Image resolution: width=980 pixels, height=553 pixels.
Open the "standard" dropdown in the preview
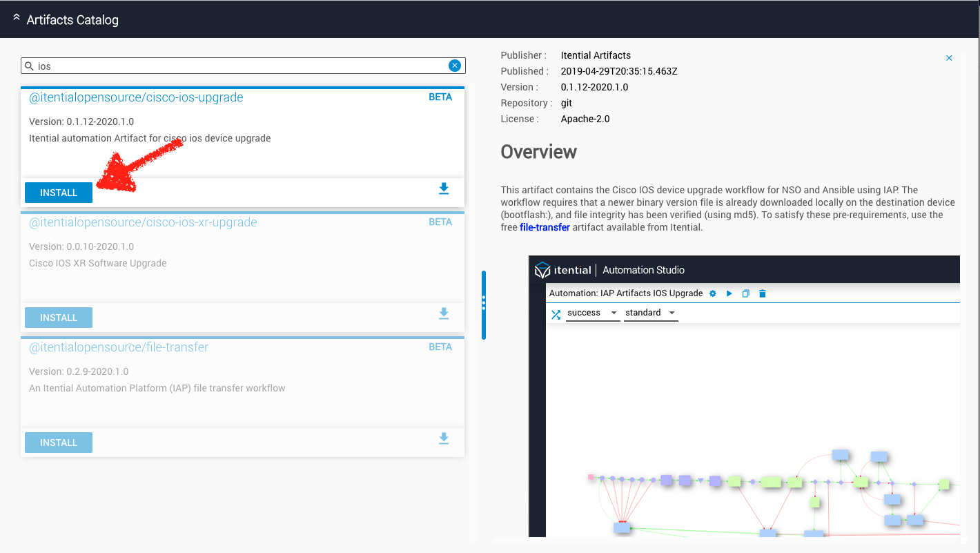[x=651, y=313]
